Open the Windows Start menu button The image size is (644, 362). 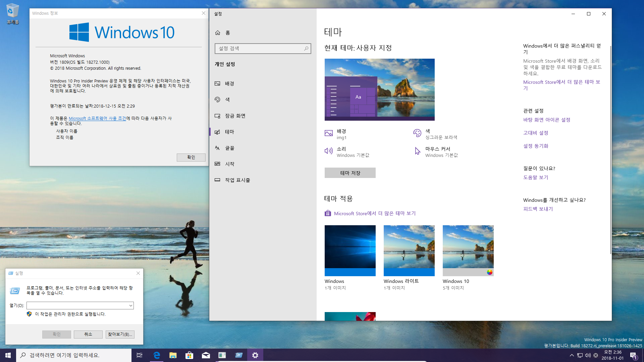coord(8,355)
